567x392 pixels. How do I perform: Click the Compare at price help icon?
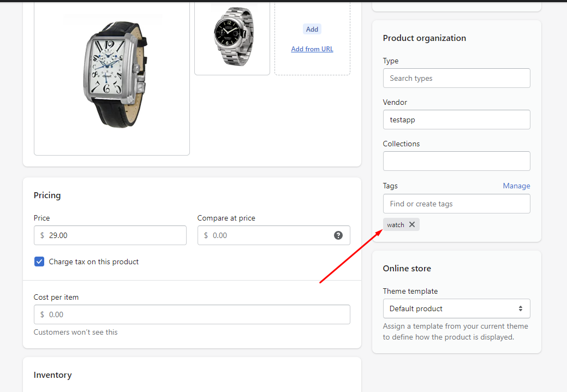click(x=338, y=235)
